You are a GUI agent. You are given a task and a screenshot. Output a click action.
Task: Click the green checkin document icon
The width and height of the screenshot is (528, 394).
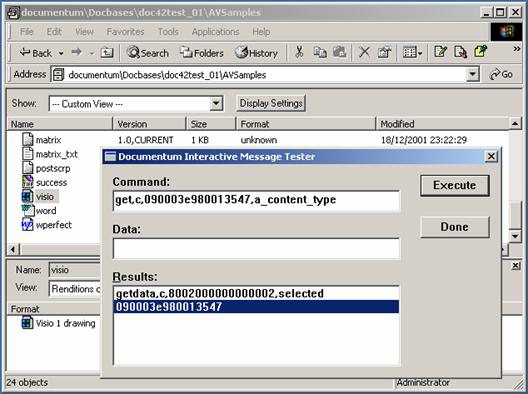click(481, 51)
